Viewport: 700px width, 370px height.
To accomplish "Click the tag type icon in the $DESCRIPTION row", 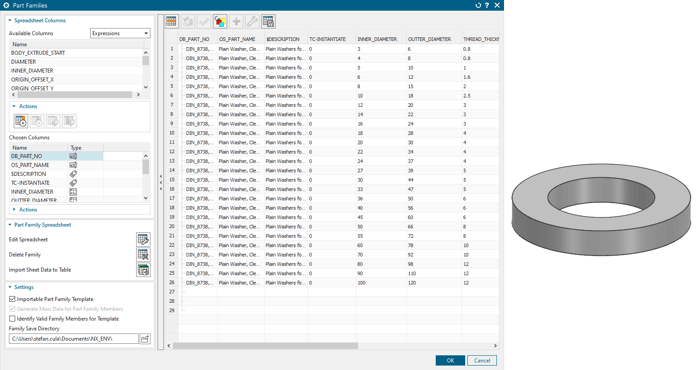I will coord(73,174).
